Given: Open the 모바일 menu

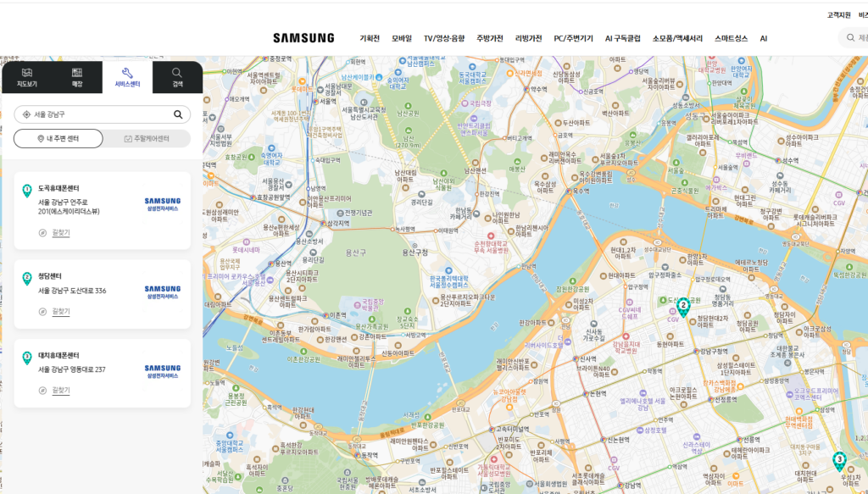Looking at the screenshot, I should [x=402, y=39].
